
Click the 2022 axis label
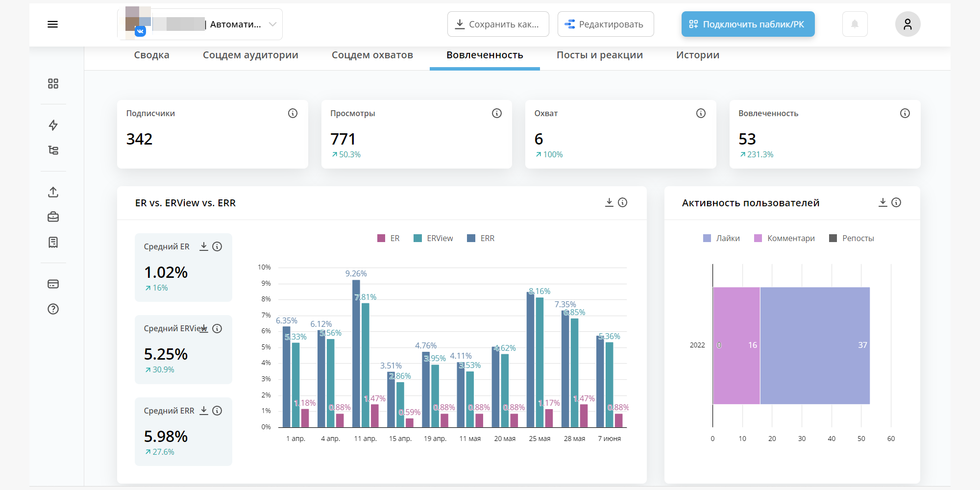coord(697,345)
